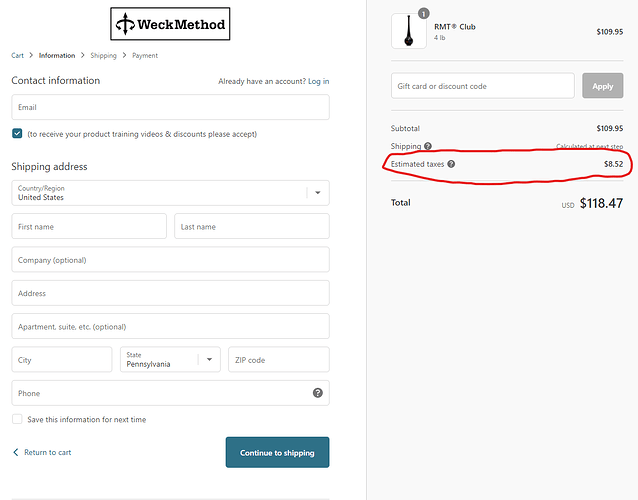Click into the ZIP code field
The width and height of the screenshot is (638, 500).
click(278, 360)
